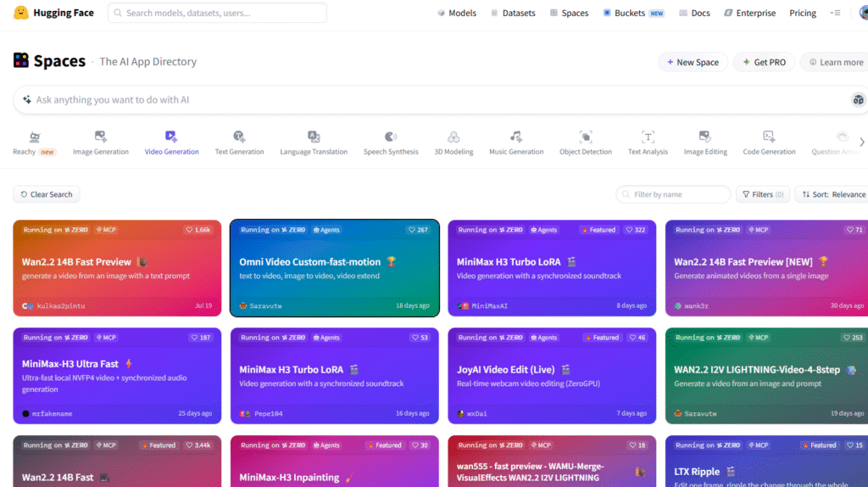
Task: Open the MiniMax-H3 Ultra Fast card
Action: click(117, 376)
